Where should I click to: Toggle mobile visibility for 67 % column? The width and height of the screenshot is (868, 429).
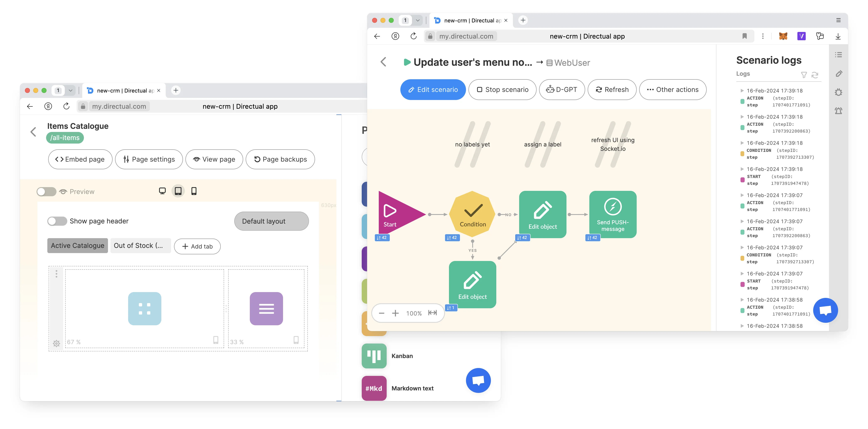coord(216,340)
